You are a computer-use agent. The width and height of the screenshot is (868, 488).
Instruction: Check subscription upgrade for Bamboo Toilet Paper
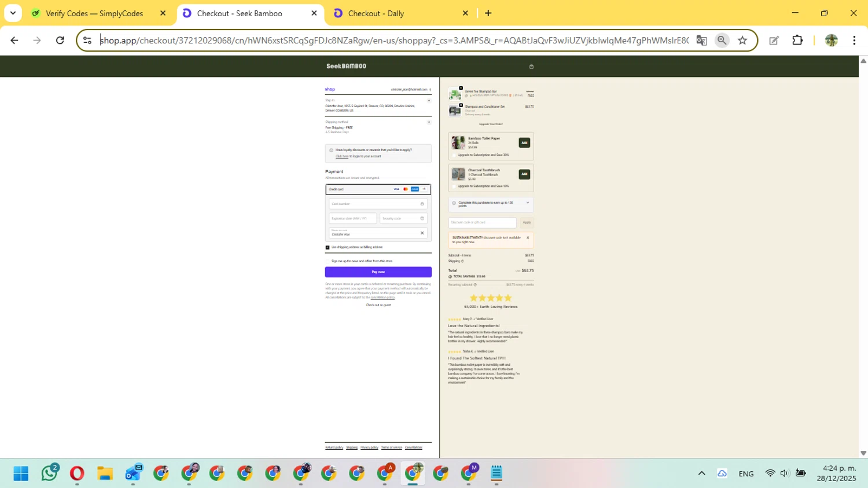[454, 155]
